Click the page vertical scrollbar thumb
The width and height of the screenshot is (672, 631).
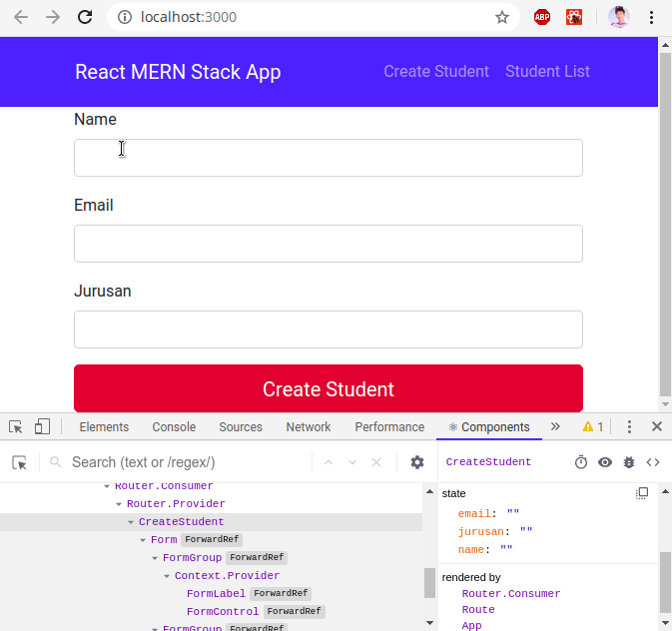coord(665,225)
